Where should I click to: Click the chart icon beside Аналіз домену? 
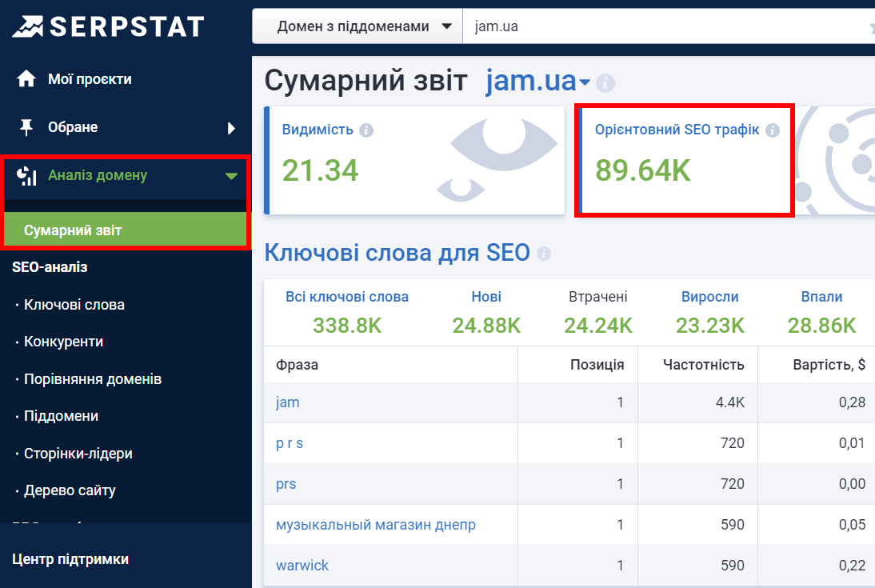(26, 175)
